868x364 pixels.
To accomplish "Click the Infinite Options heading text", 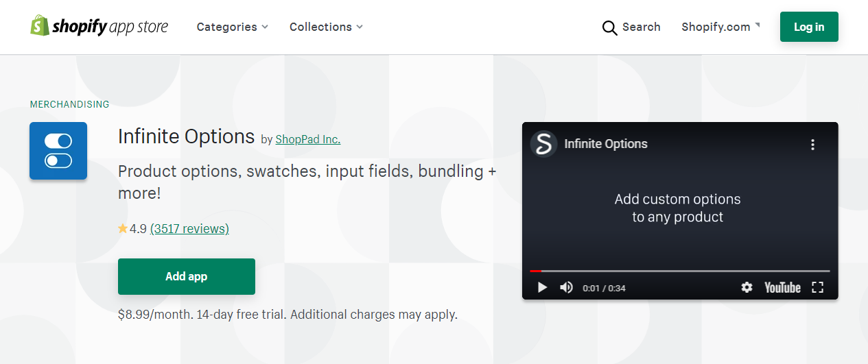I will point(187,136).
